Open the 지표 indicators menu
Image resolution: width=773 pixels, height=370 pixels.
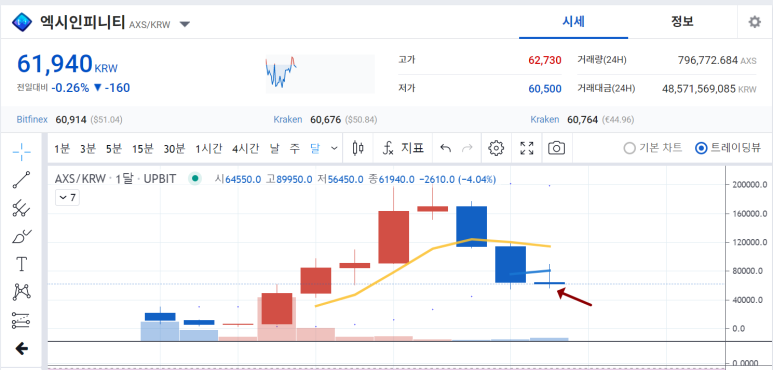403,148
